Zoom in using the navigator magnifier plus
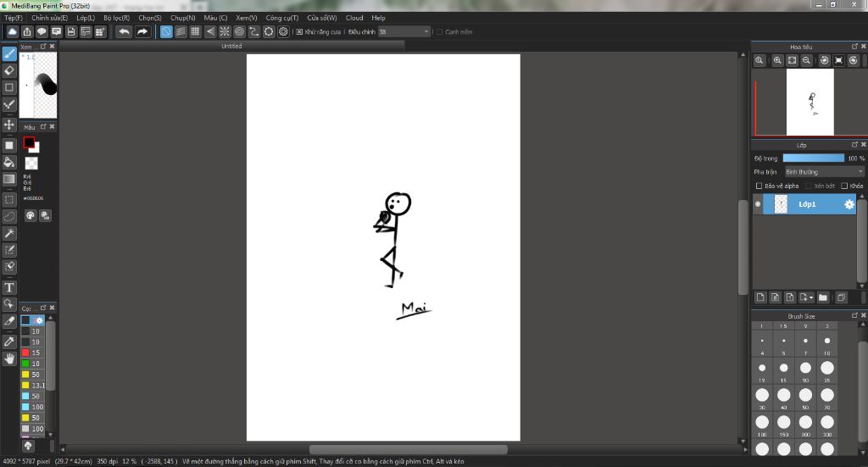The height and width of the screenshot is (467, 868). tap(778, 60)
